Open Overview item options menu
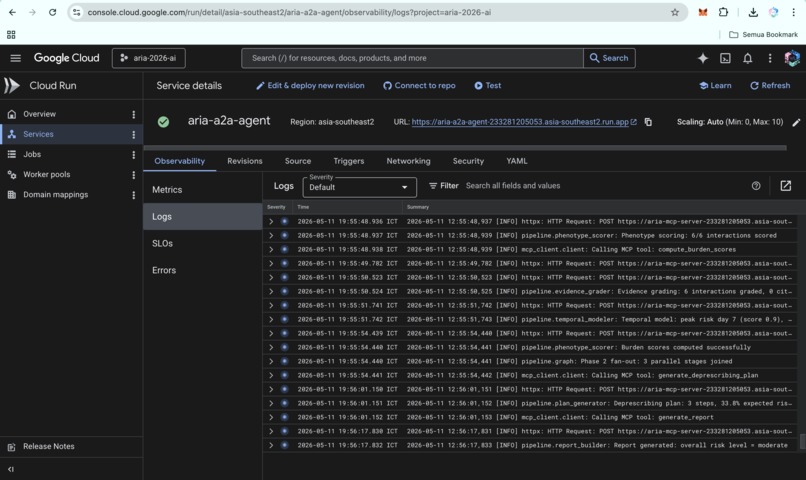Screen dimensions: 806x480 (134, 114)
